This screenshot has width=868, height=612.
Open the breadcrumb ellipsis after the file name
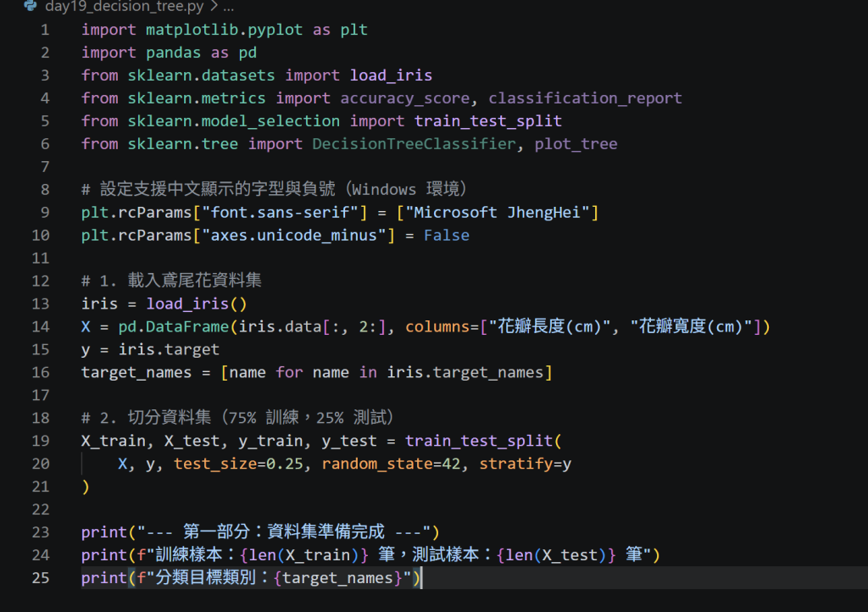(229, 8)
